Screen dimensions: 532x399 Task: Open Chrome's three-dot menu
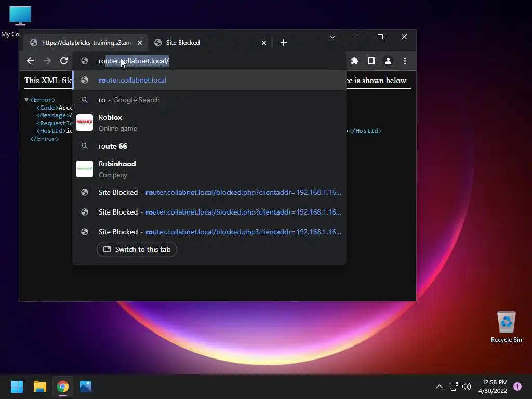pyautogui.click(x=405, y=61)
